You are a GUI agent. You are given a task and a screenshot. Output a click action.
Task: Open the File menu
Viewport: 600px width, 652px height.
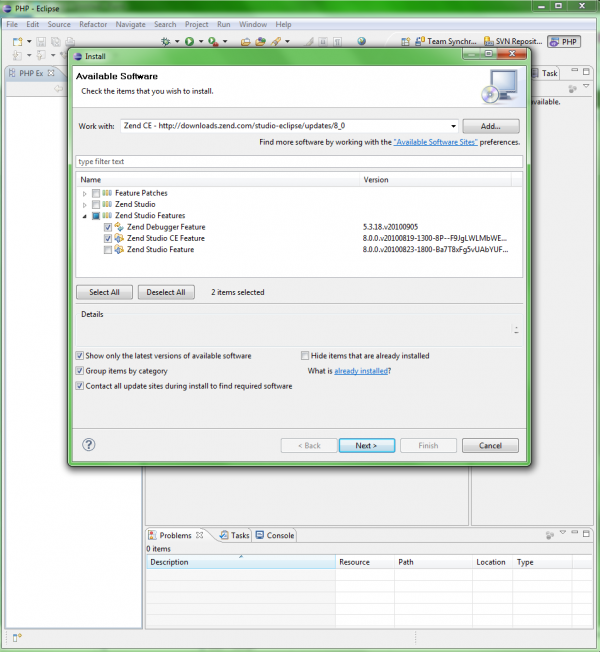12,24
